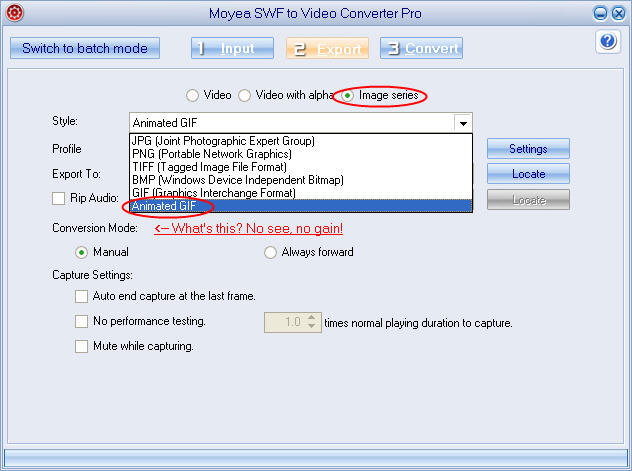The image size is (632, 471).
Task: Select Animated GIF in the list
Action: click(x=301, y=205)
